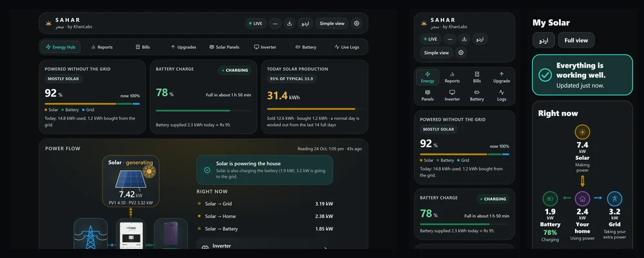
Task: Click the checkmark icon in Solar is powering banner
Action: coord(207,170)
